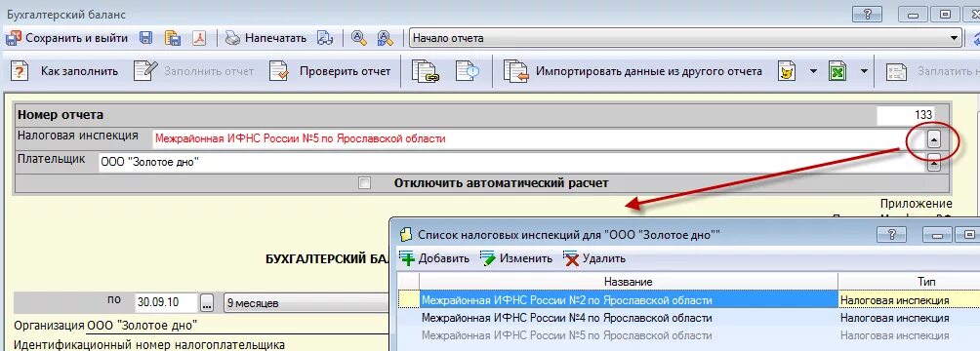Click the save copy icon with yellow pages

pyautogui.click(x=173, y=38)
